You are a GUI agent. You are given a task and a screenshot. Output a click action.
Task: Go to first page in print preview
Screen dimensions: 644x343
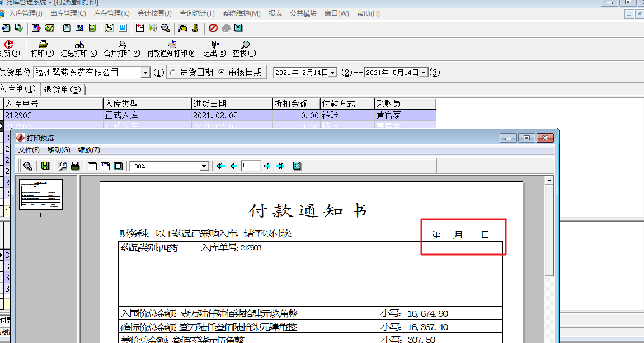click(x=221, y=166)
